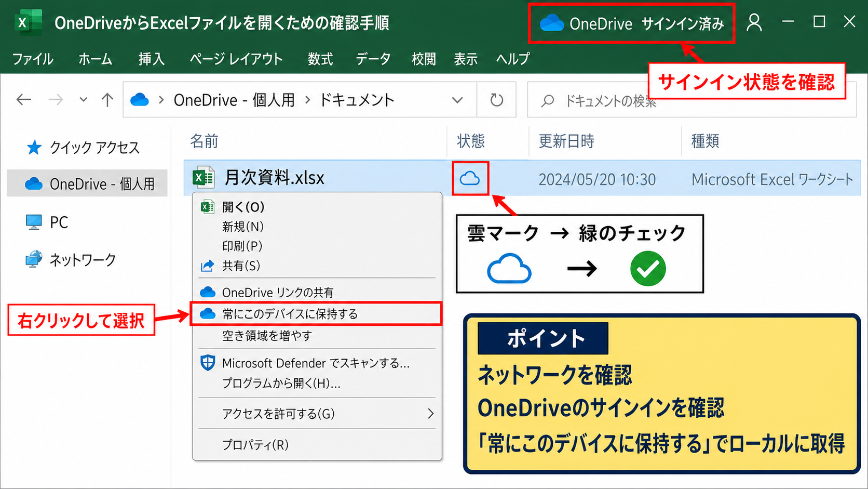Expand breadcrumb chevron before ドキュメント
Image resolution: width=868 pixels, height=489 pixels.
click(x=307, y=100)
